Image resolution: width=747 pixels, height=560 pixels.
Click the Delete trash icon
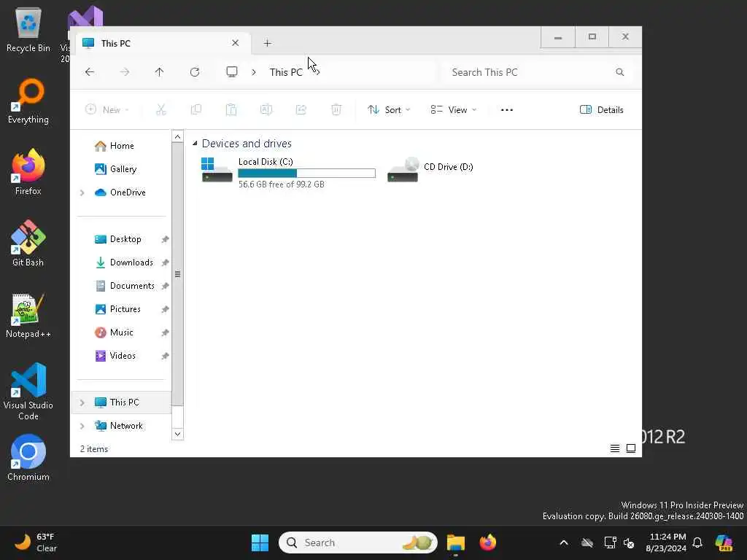click(x=336, y=110)
